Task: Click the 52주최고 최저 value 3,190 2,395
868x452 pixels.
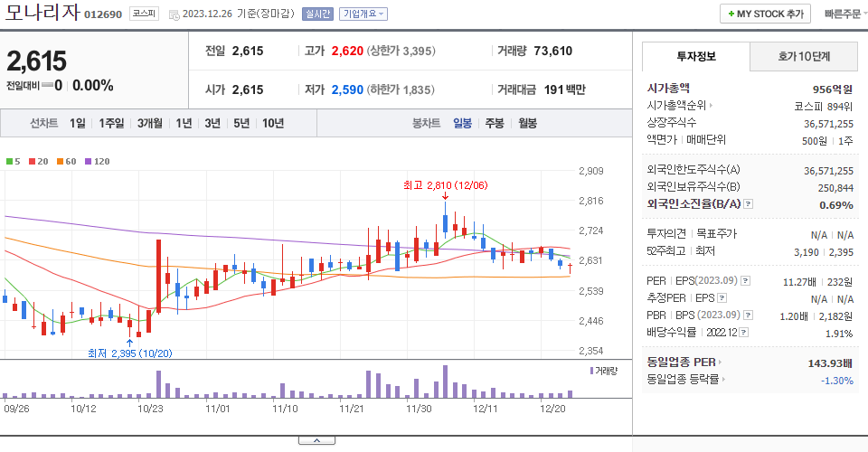Action: point(824,252)
